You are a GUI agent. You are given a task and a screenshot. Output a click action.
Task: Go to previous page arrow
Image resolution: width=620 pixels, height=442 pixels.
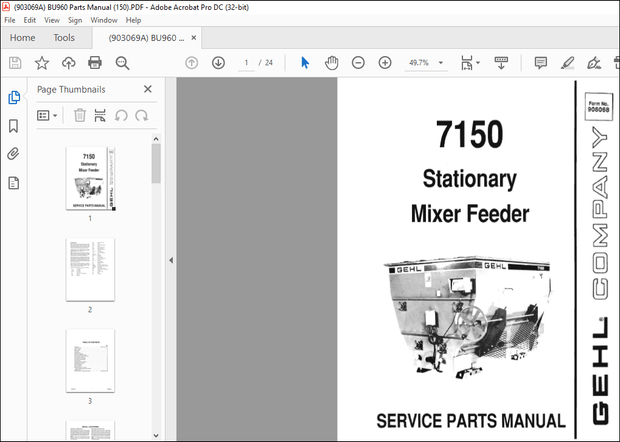(191, 62)
